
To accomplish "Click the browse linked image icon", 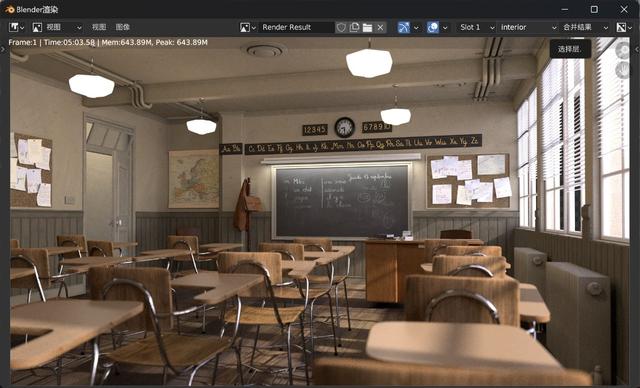I will coord(248,27).
